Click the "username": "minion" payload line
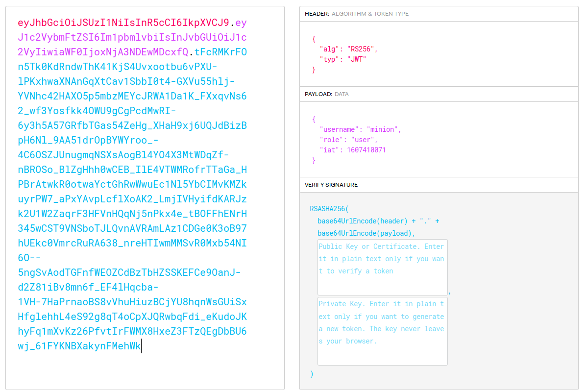The height and width of the screenshot is (392, 586). pyautogui.click(x=360, y=129)
